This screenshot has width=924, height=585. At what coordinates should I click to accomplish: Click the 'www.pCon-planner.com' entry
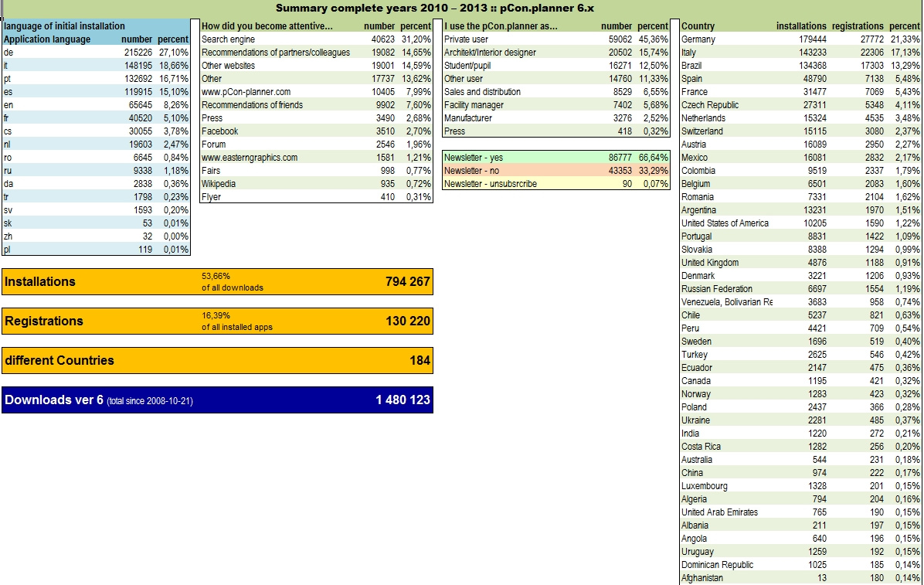coord(246,92)
